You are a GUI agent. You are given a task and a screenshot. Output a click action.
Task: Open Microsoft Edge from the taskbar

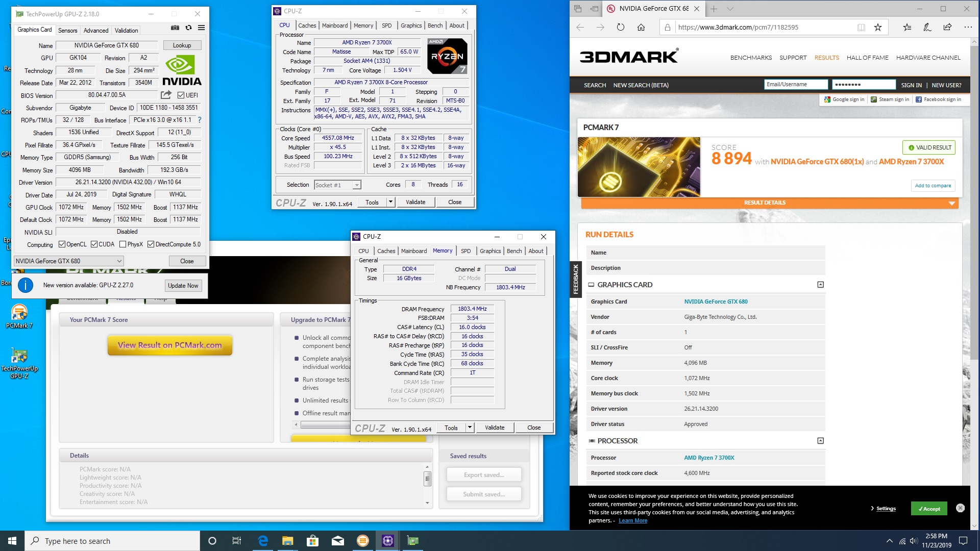coord(263,541)
